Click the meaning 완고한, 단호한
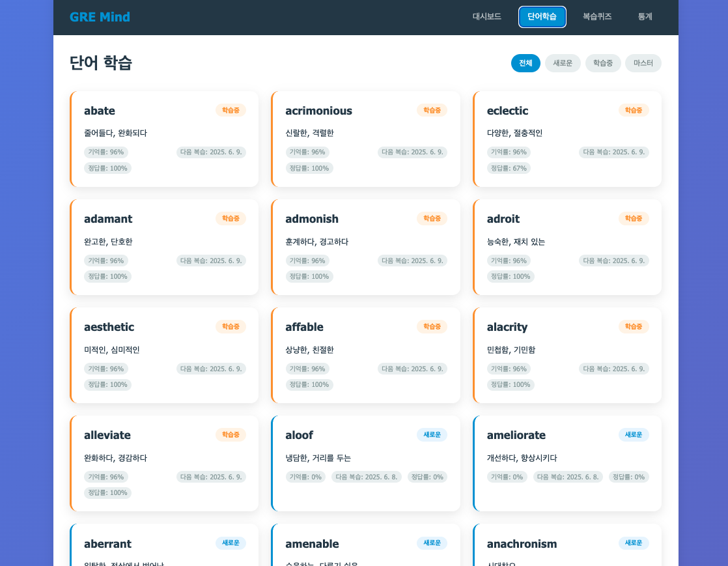728x566 pixels. pyautogui.click(x=108, y=242)
